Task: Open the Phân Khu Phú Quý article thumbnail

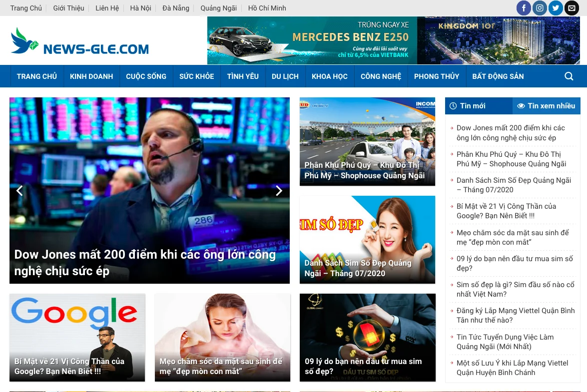Action: [x=367, y=141]
